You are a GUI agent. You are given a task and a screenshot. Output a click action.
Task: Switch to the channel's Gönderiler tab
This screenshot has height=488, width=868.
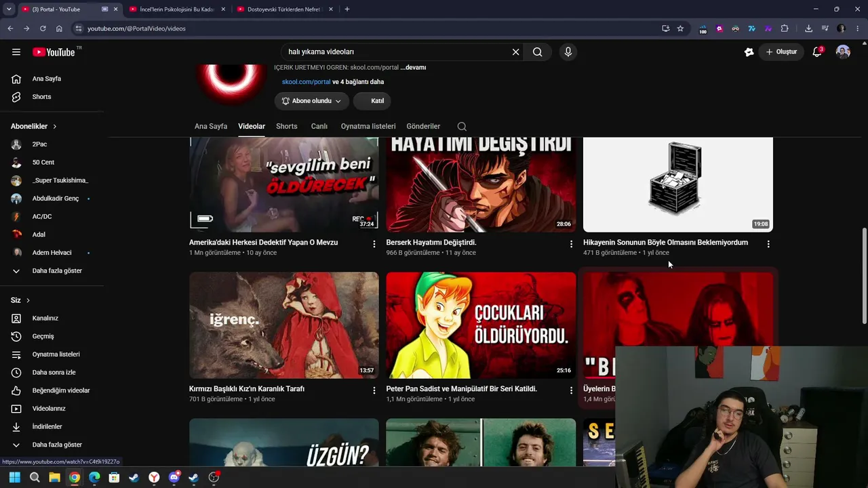click(x=423, y=126)
